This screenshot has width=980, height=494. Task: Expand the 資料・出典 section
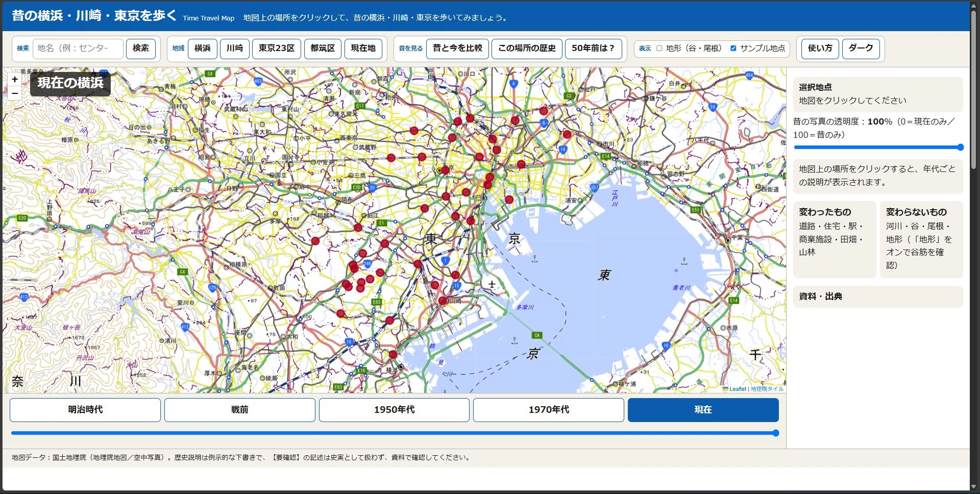tap(878, 297)
